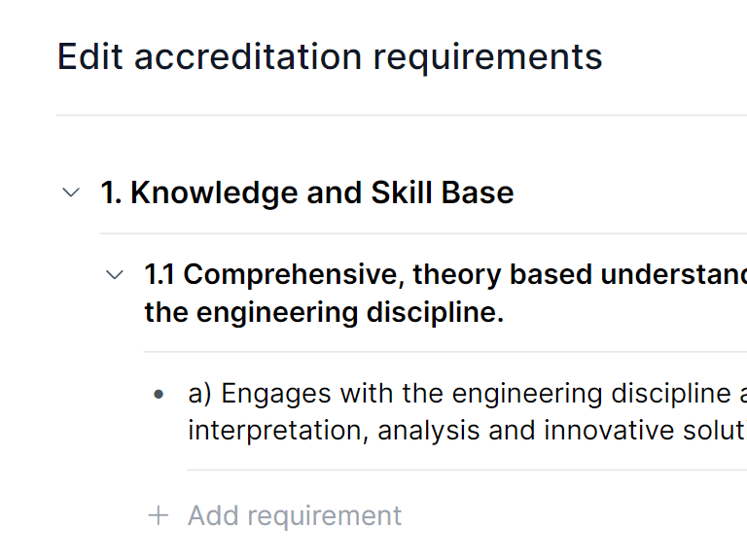Collapse the 1.1 Comprehensive subsection chevron

pyautogui.click(x=115, y=275)
